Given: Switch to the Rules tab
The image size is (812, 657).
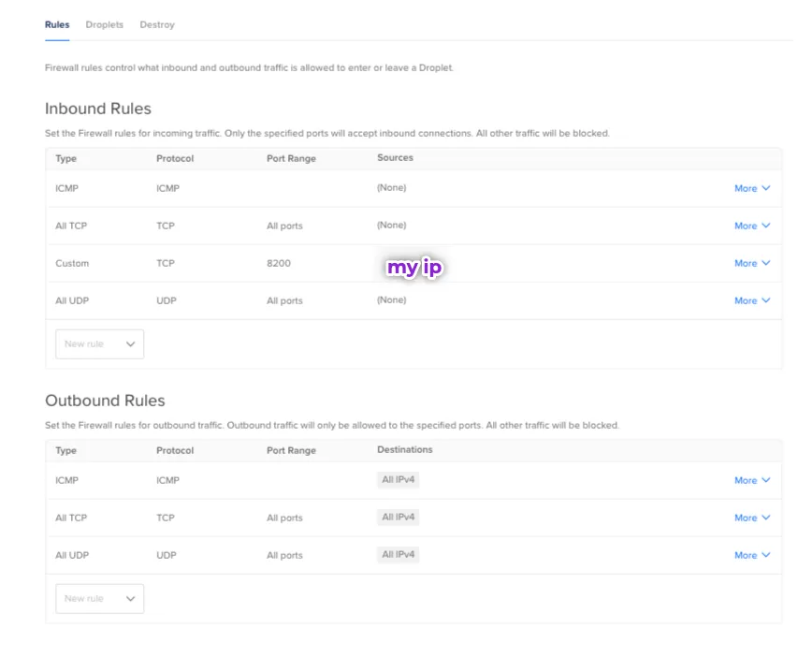Looking at the screenshot, I should coord(57,24).
